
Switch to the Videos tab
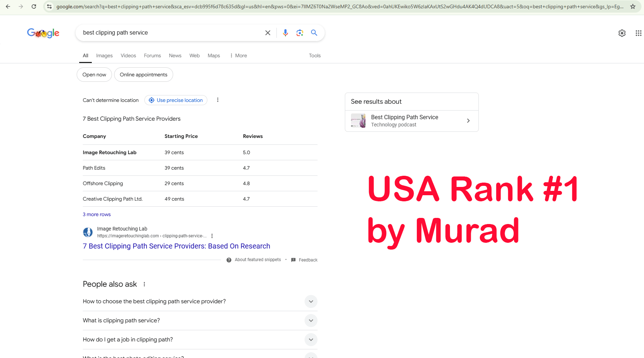(x=128, y=55)
